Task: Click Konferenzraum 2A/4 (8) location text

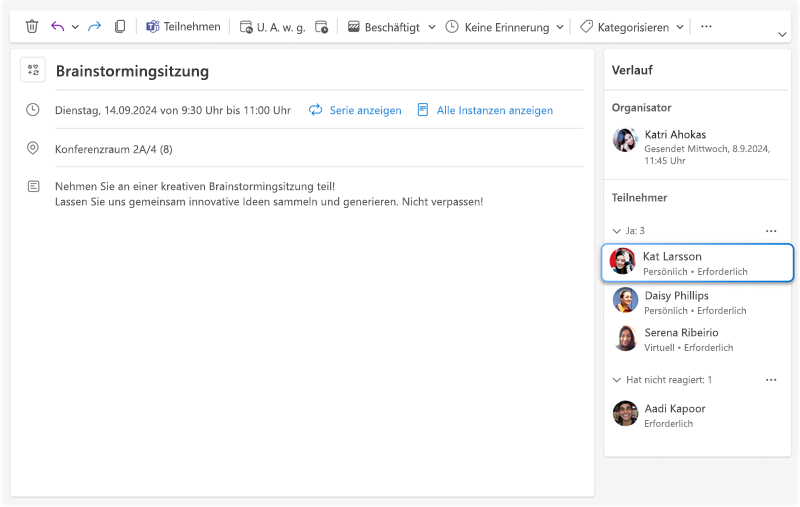Action: tap(114, 149)
